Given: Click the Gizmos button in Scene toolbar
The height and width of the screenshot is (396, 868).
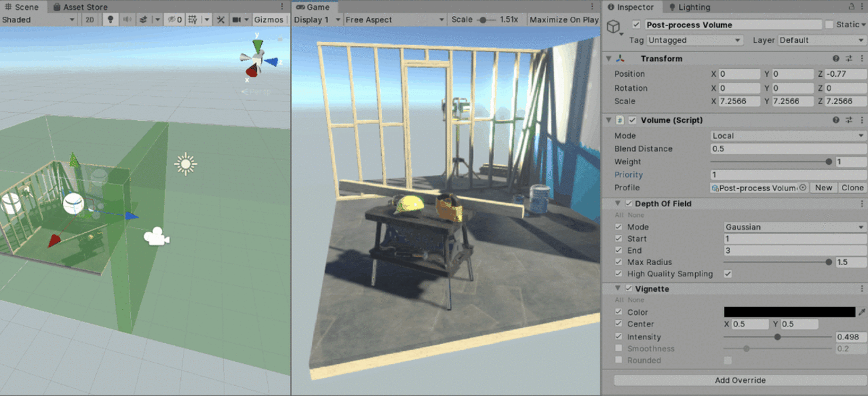Looking at the screenshot, I should 269,19.
